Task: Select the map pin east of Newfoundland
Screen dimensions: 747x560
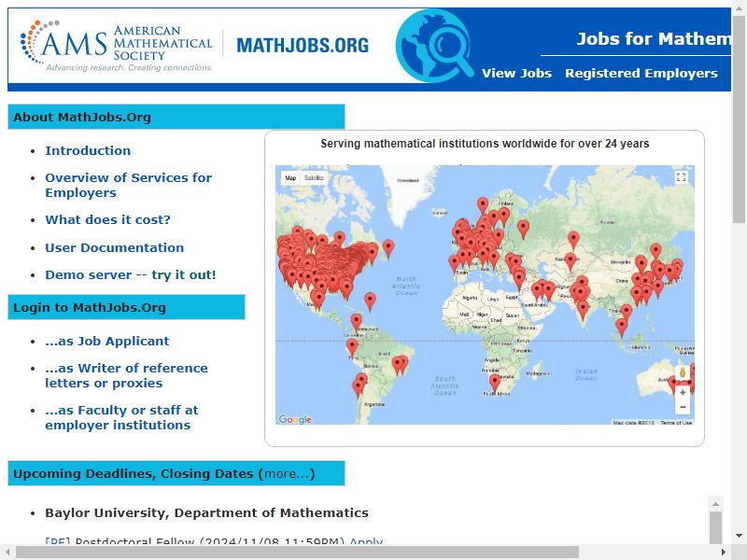Action: (388, 247)
